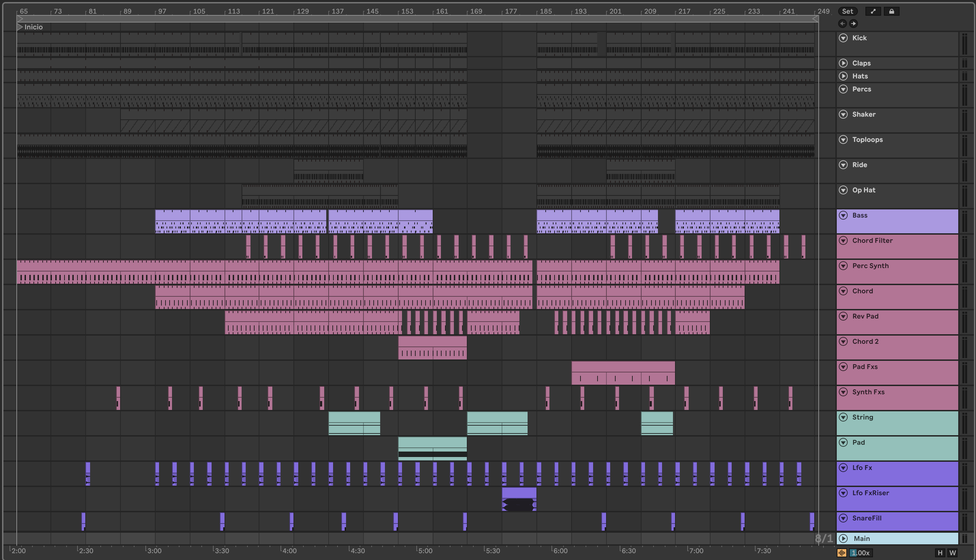
Task: Unfold the Claps track
Action: (843, 63)
